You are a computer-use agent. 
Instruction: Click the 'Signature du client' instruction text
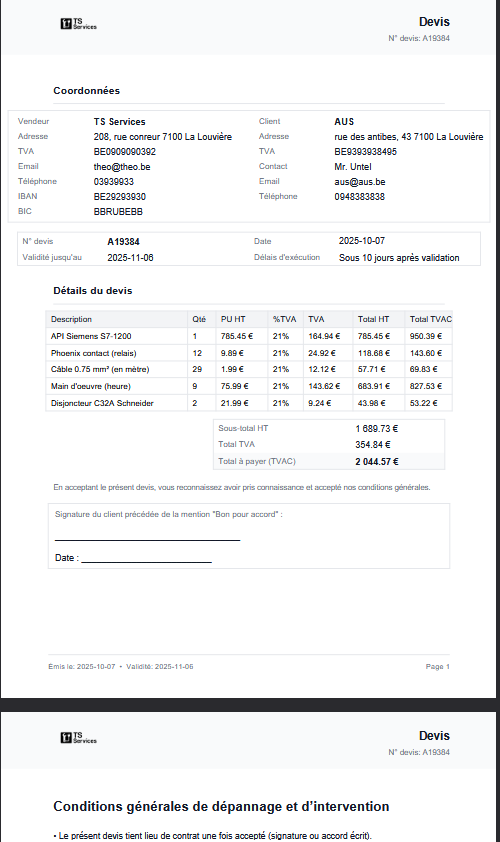[x=169, y=514]
